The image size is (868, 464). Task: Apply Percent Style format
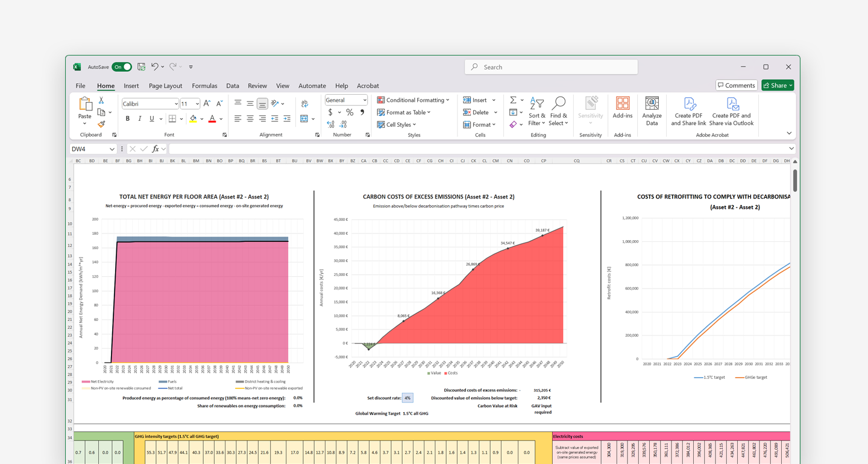pyautogui.click(x=350, y=112)
